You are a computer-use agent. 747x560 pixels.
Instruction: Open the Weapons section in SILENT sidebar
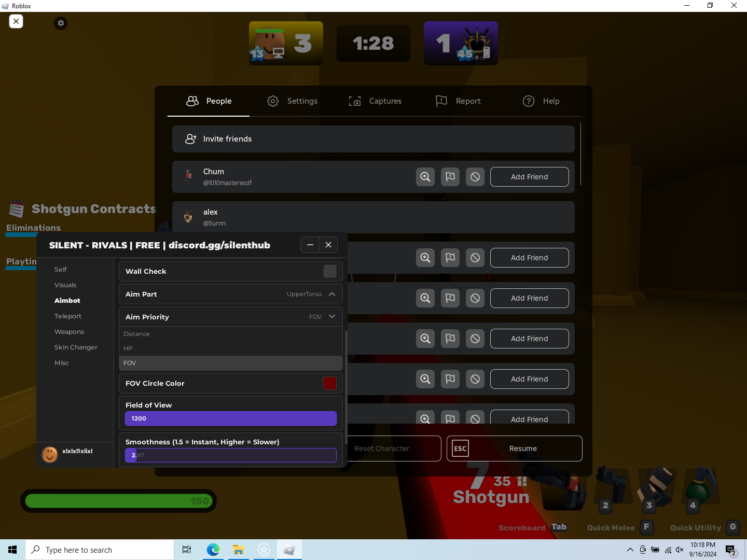pos(69,332)
